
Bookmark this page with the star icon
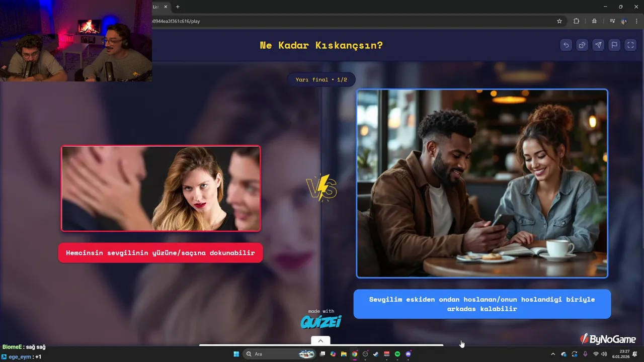559,21
